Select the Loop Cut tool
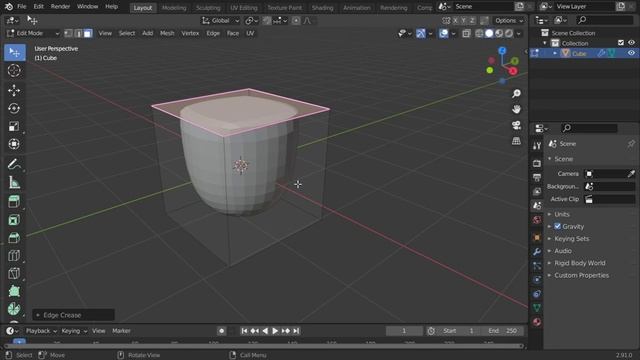This screenshot has width=640, height=360. [x=14, y=256]
